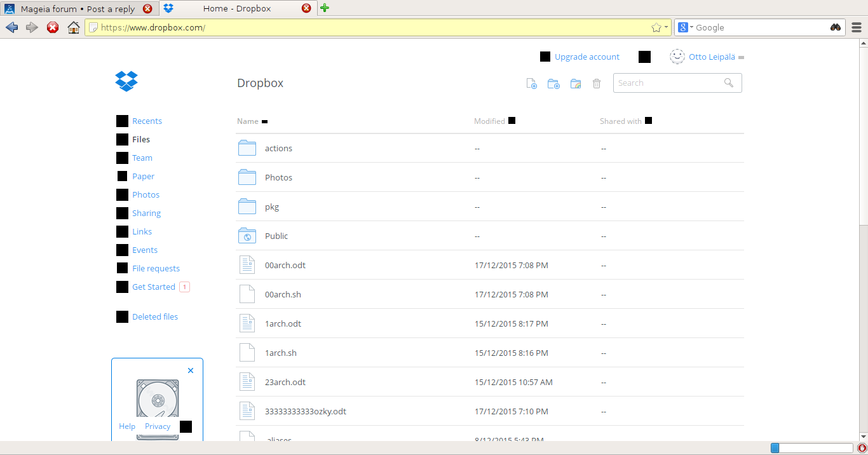Click the 00arch.odt document icon

coord(247,265)
